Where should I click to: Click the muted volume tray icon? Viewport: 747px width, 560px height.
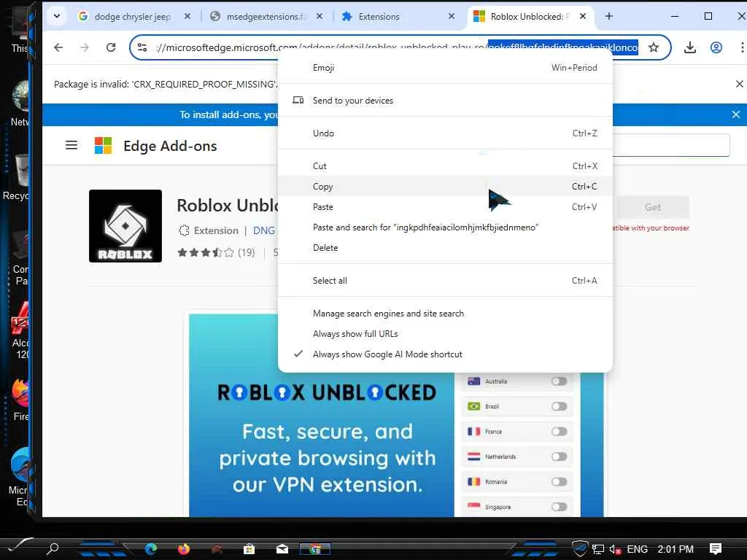point(615,550)
